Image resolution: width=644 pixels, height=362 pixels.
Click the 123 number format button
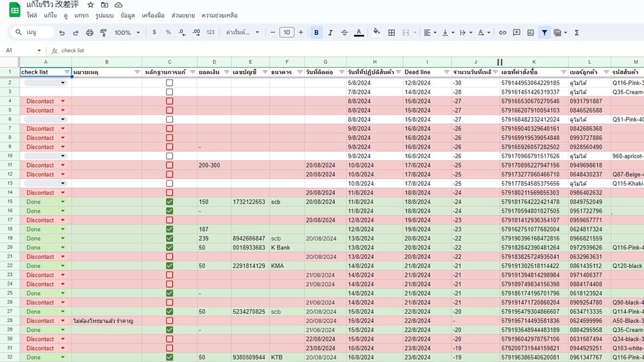click(x=210, y=32)
